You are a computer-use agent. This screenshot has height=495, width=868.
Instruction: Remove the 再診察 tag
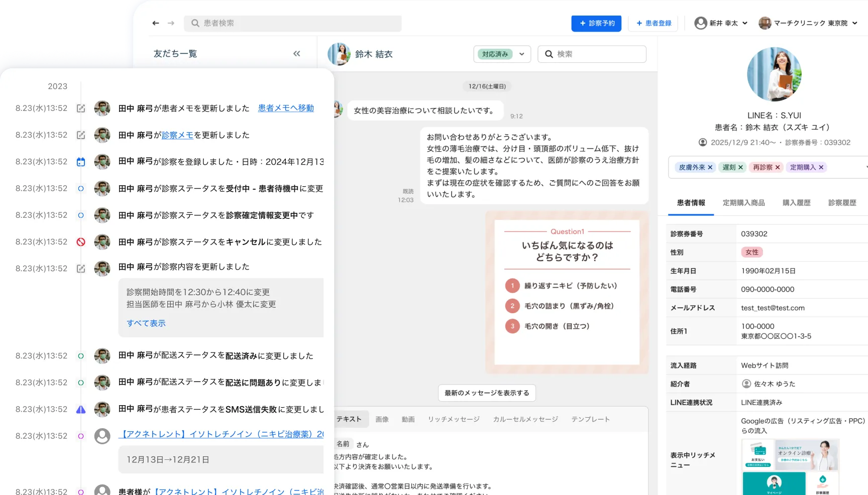click(x=778, y=168)
